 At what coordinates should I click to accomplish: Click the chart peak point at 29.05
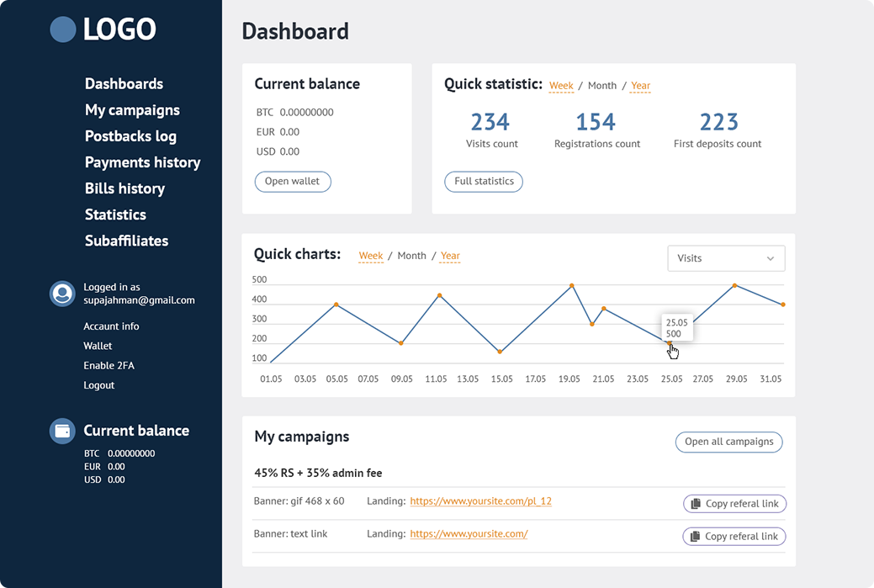point(734,285)
